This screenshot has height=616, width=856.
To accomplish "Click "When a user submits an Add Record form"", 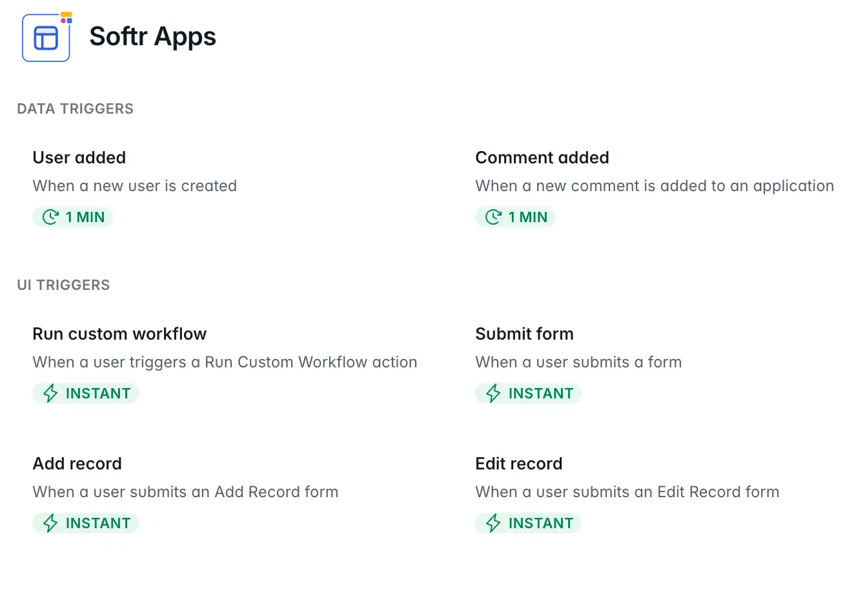I will pyautogui.click(x=185, y=492).
